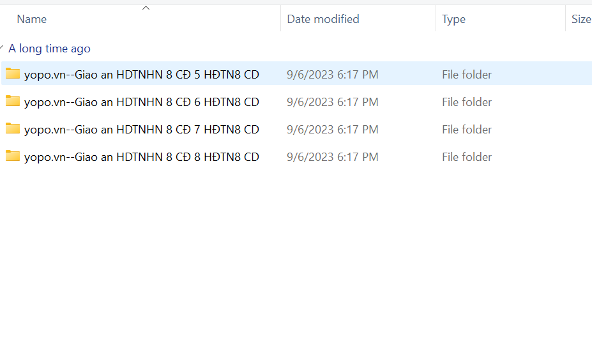Sort files by the Name column header
592x364 pixels.
point(32,19)
